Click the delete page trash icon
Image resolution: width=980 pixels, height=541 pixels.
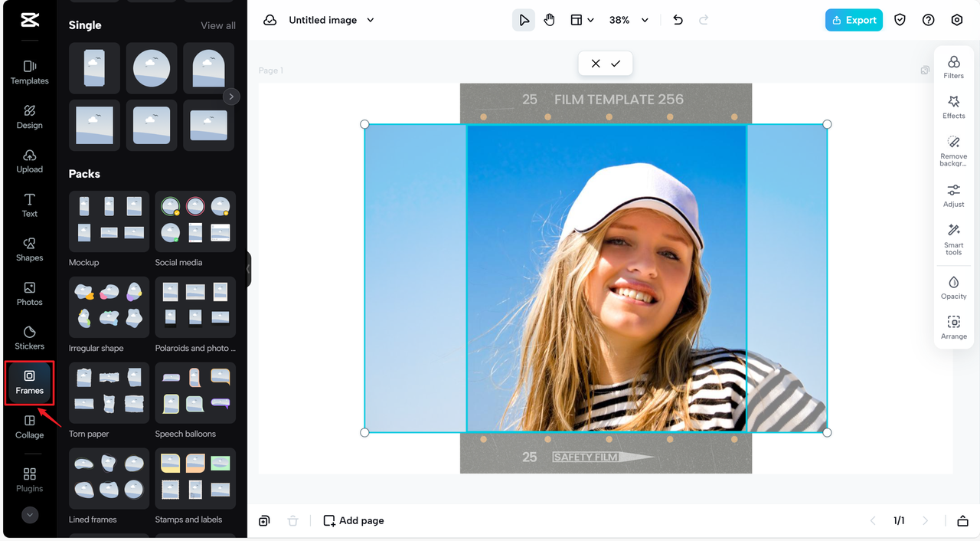point(292,521)
